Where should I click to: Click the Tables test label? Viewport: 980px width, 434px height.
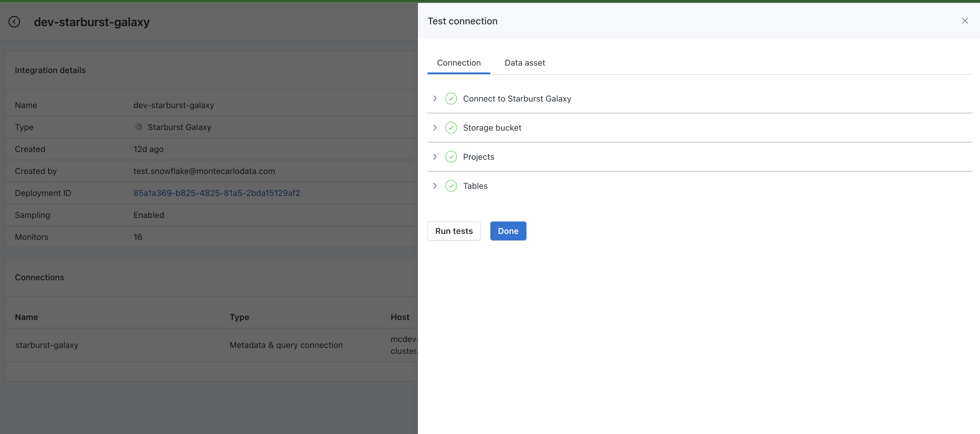(x=475, y=186)
